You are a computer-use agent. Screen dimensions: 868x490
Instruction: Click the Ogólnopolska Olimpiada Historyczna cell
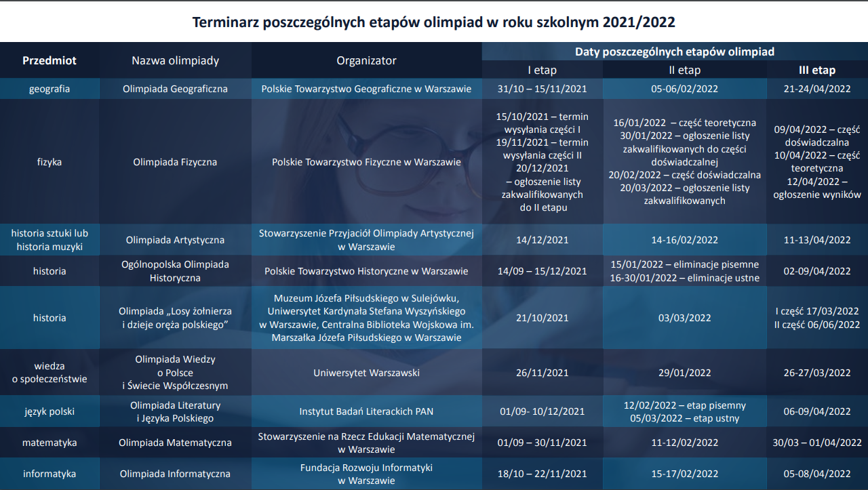[175, 271]
